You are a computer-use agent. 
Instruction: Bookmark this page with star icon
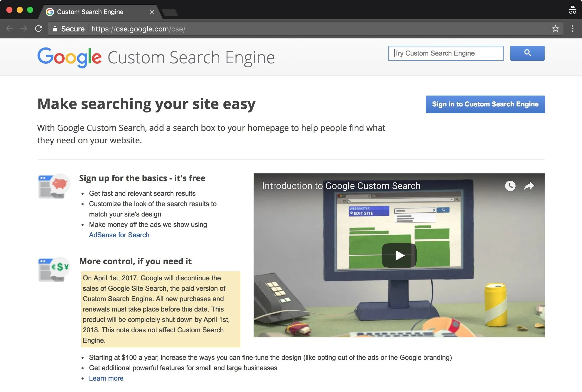click(555, 29)
